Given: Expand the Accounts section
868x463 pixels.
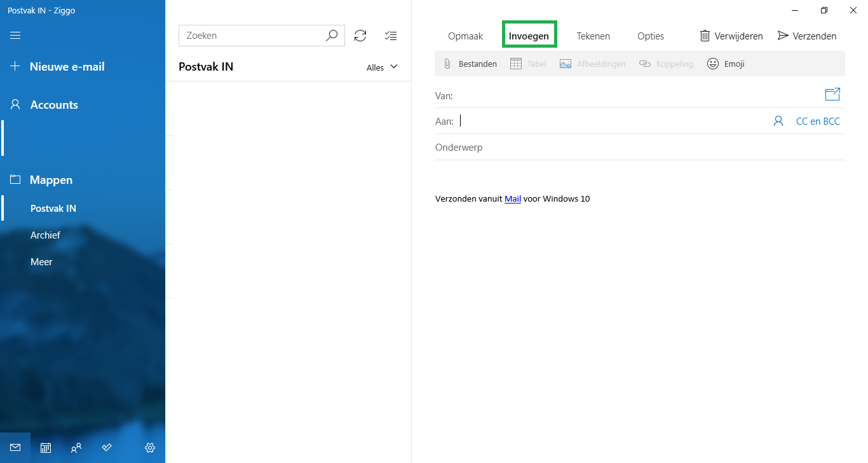Looking at the screenshot, I should click(54, 105).
